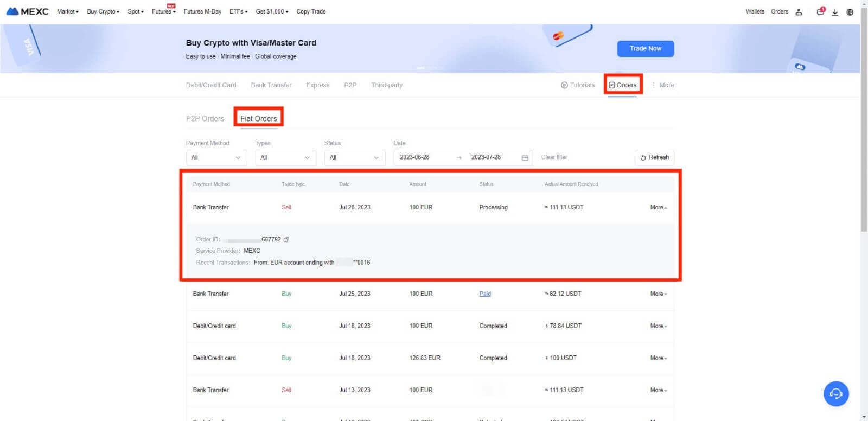Expand the ETFs menu

[239, 11]
